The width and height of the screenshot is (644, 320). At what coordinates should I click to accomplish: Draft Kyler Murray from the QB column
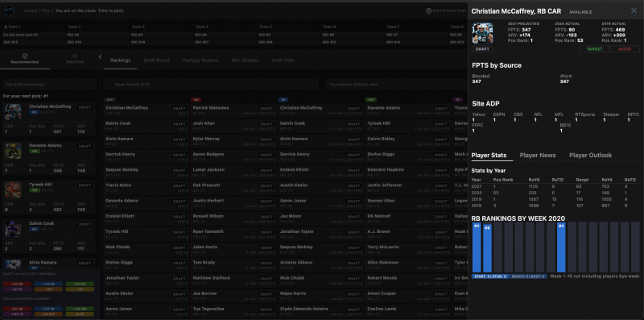point(266,139)
